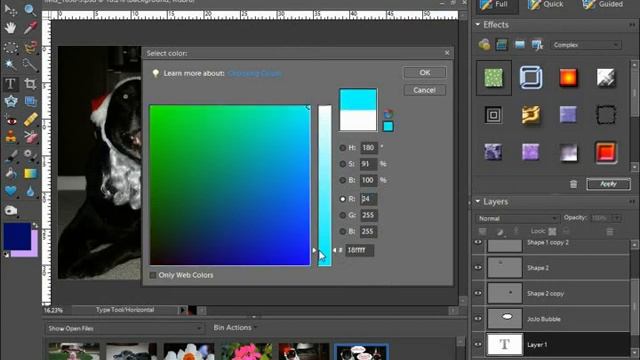Viewport: 640px width, 360px height.
Task: Select the Sponge tool
Action: point(11,210)
